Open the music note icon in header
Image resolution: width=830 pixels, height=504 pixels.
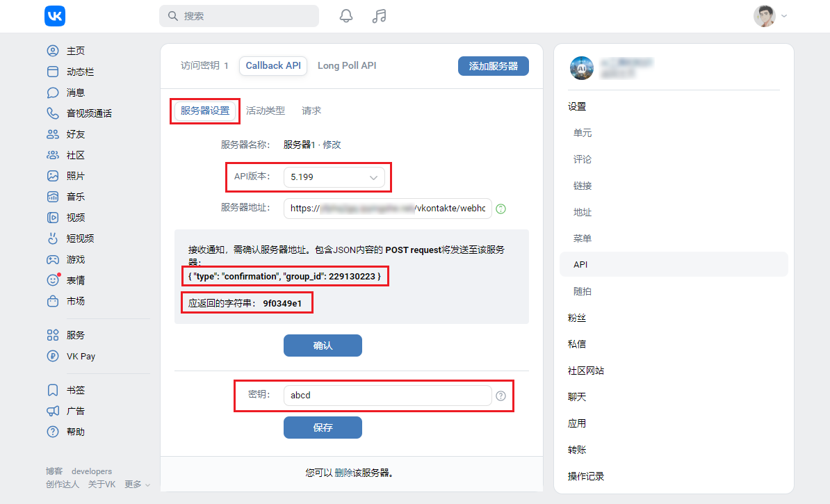tap(379, 16)
